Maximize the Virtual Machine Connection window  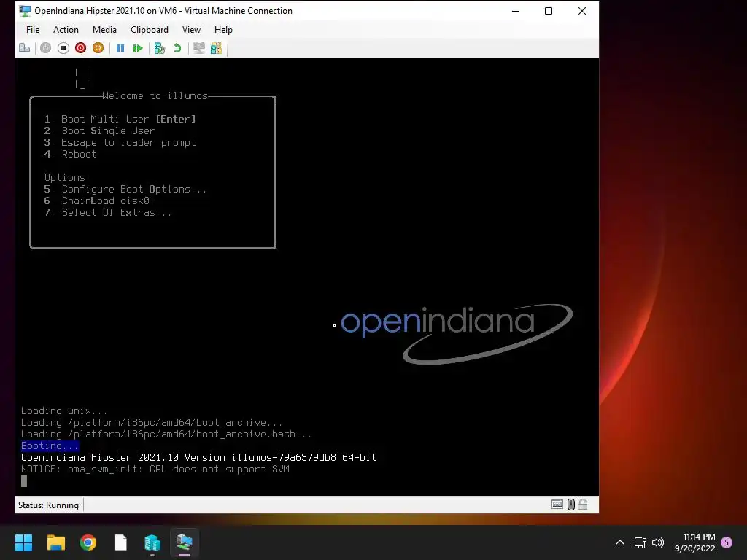point(549,11)
